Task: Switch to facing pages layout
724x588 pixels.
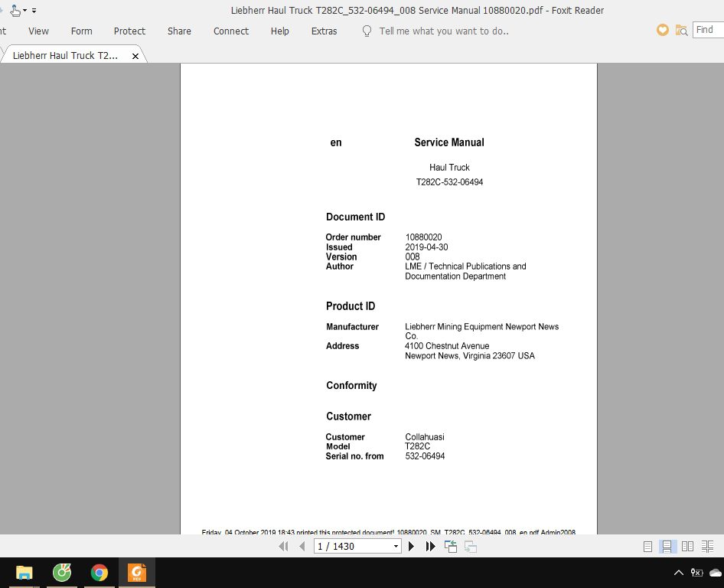Action: [687, 546]
